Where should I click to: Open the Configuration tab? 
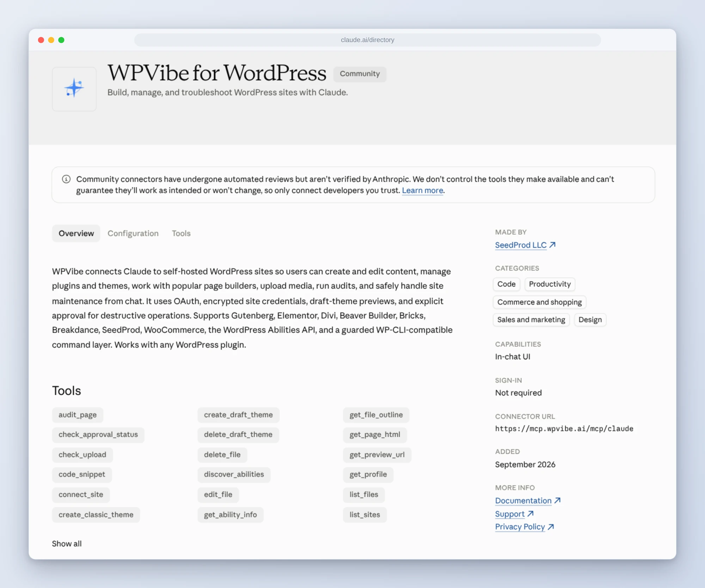[x=133, y=233]
